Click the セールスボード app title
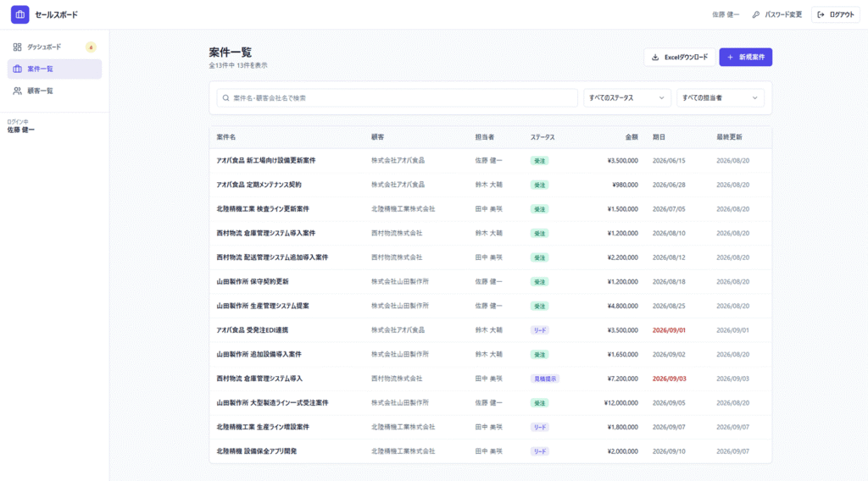 [x=57, y=14]
